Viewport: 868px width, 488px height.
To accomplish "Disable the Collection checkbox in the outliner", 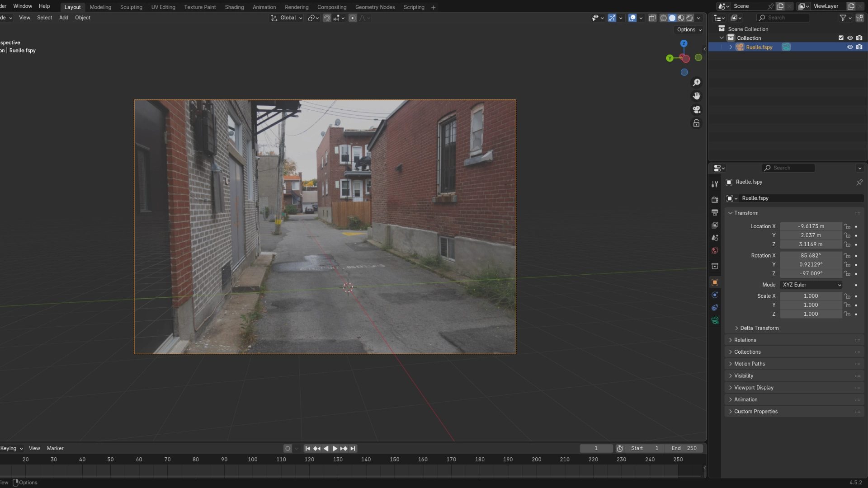I will tap(841, 38).
